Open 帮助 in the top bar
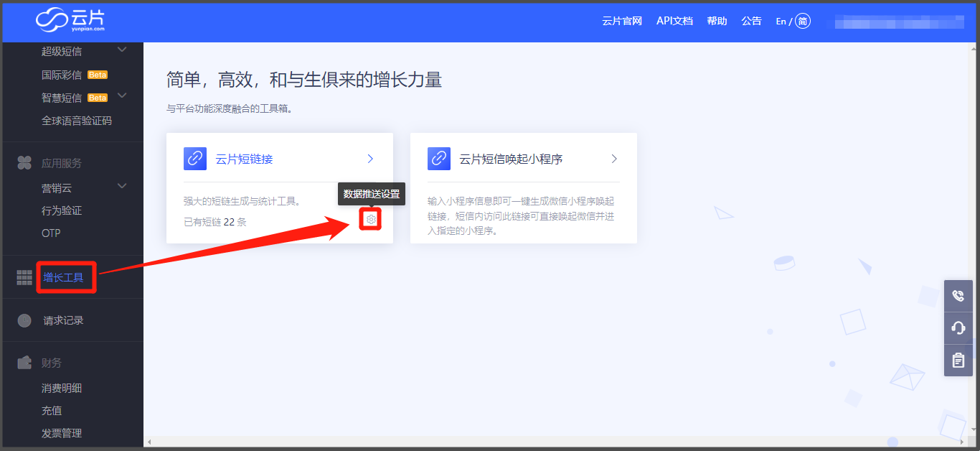The width and height of the screenshot is (980, 451). coord(717,21)
